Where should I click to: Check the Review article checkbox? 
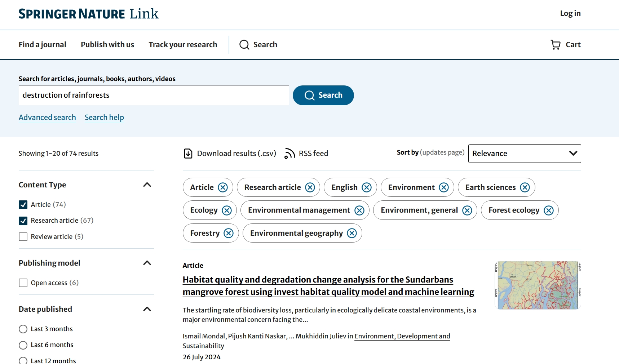(23, 237)
